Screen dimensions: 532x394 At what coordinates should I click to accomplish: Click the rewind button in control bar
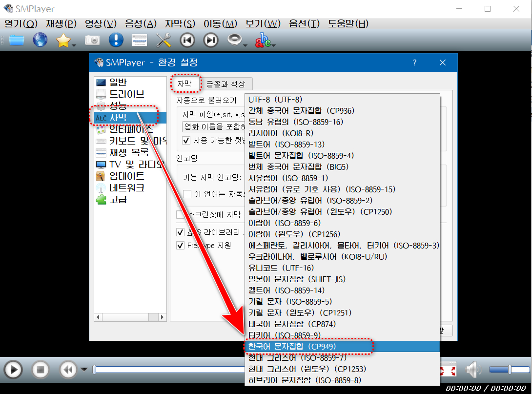[68, 369]
